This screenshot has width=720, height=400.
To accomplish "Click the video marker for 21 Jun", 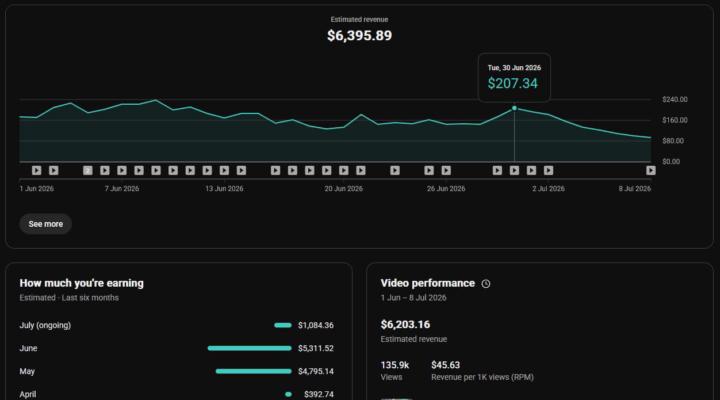I will [361, 170].
